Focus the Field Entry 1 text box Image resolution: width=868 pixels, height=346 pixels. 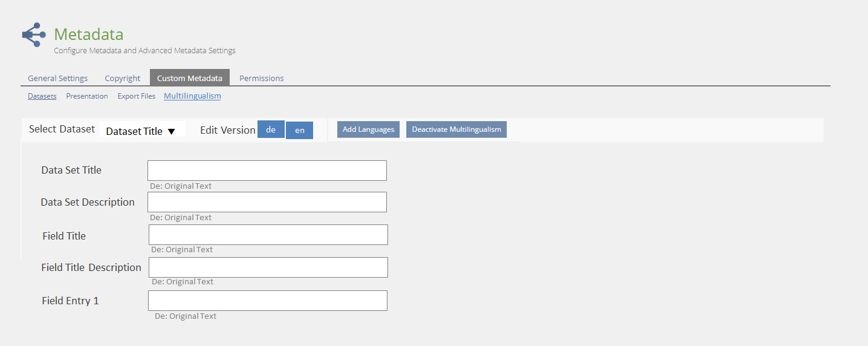[267, 301]
